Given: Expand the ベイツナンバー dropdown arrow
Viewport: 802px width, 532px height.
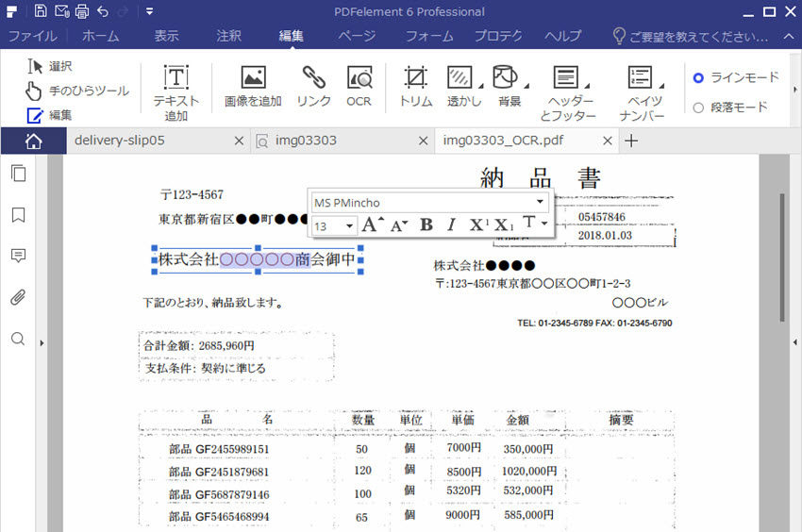Looking at the screenshot, I should (661, 86).
